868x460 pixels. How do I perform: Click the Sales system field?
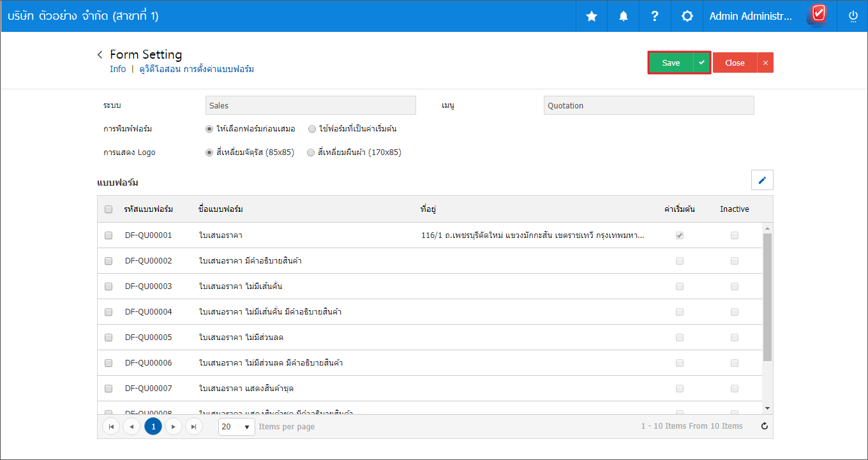311,105
